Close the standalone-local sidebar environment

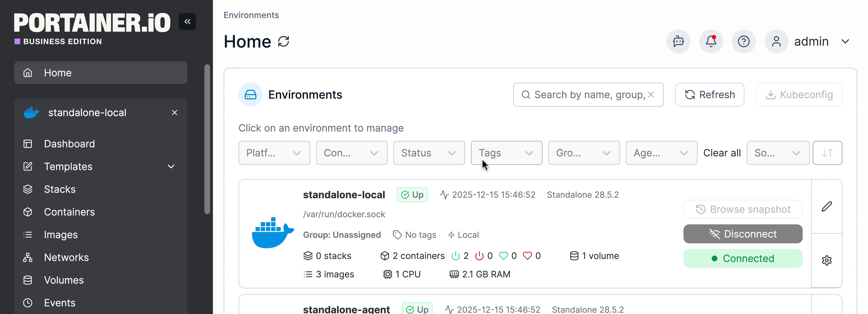pos(175,113)
